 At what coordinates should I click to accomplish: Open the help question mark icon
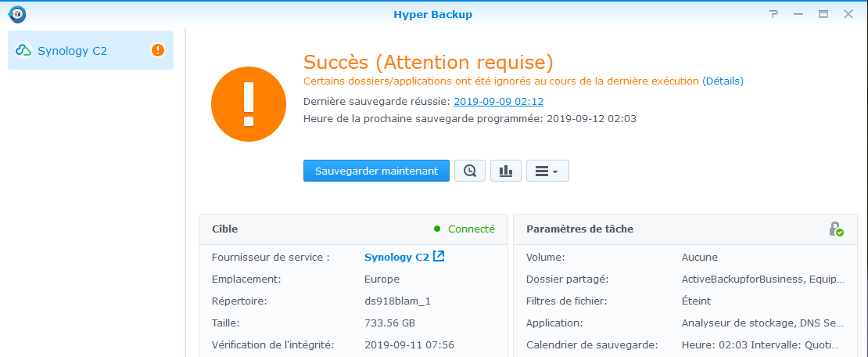[x=774, y=14]
